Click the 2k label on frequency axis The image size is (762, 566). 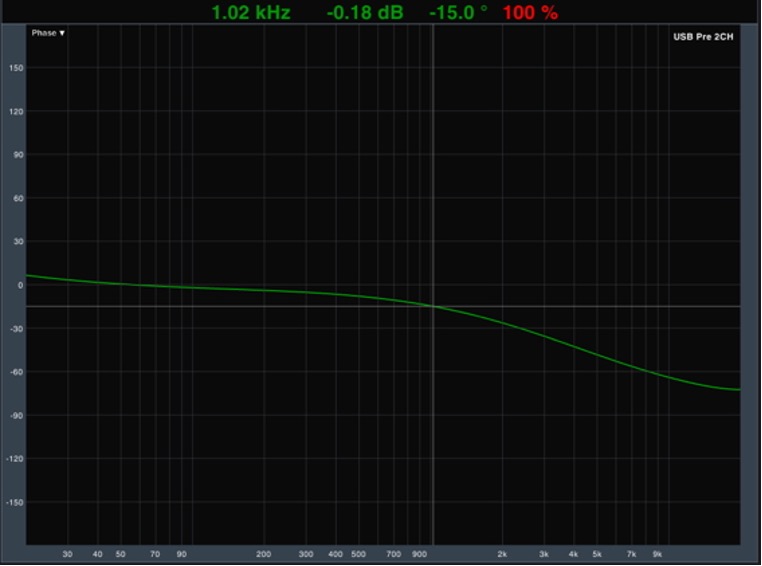point(503,554)
